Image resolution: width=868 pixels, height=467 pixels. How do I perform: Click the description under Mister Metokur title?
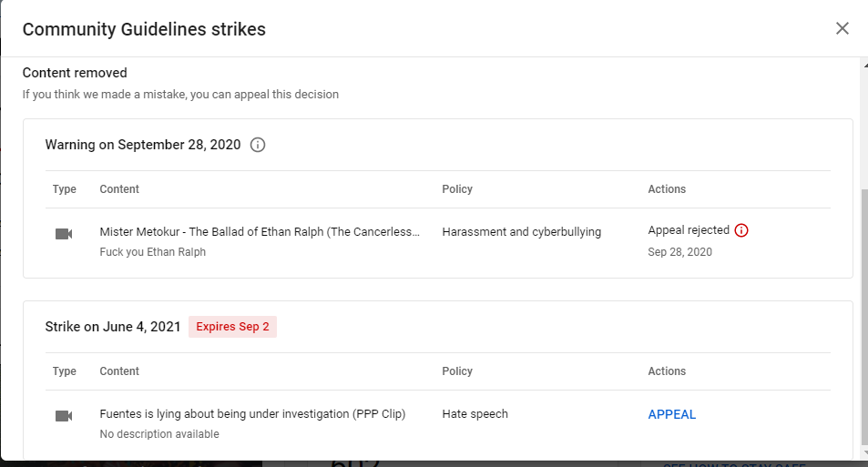(x=153, y=252)
